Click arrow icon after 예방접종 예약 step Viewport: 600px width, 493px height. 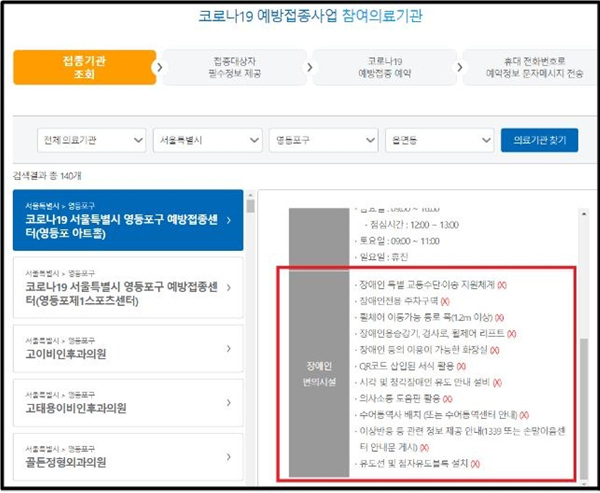click(x=460, y=67)
